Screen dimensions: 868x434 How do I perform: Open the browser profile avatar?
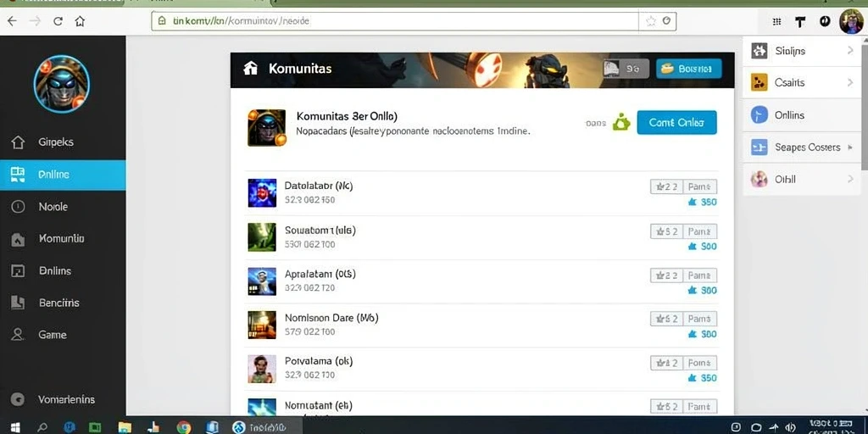point(851,21)
